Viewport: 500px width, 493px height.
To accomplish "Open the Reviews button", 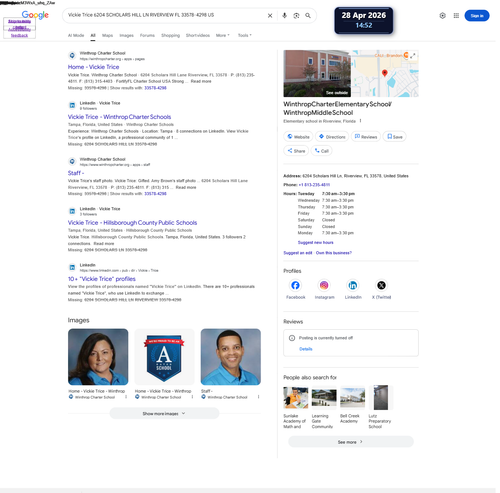I will click(366, 137).
